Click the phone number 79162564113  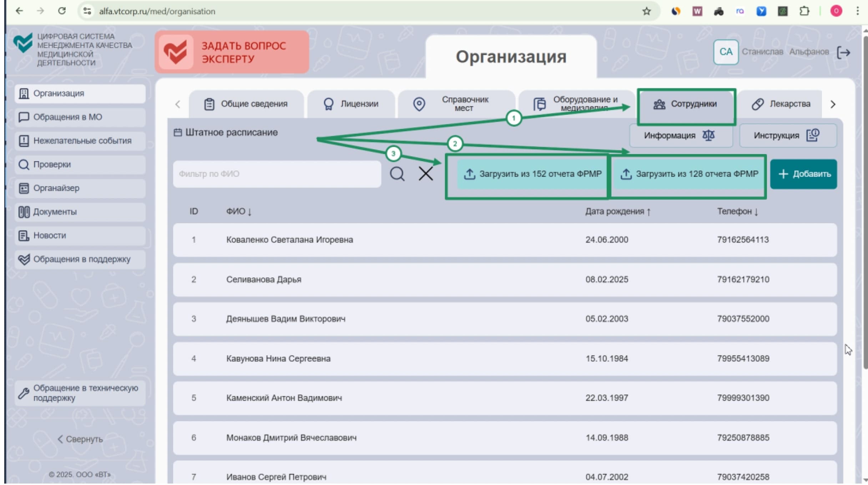click(x=743, y=240)
